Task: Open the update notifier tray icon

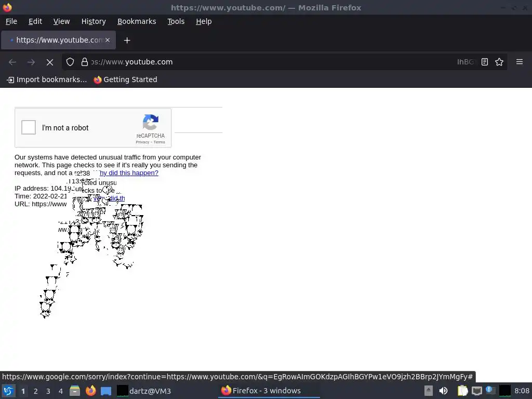Action: (490, 391)
